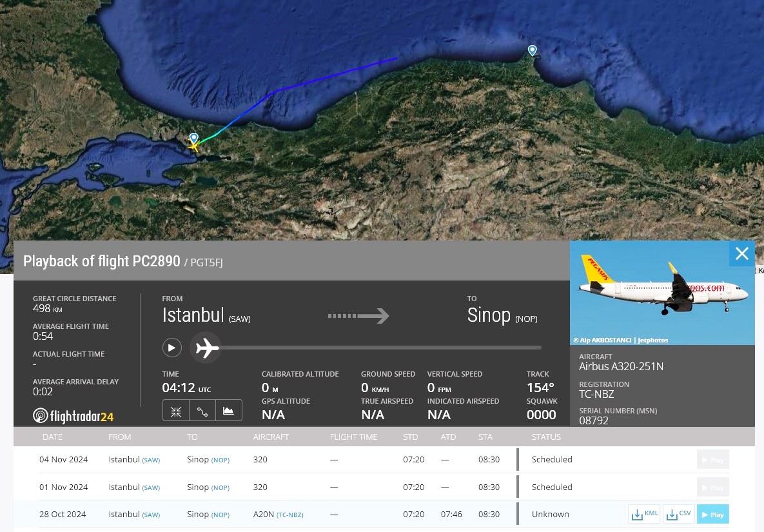The height and width of the screenshot is (532, 764).
Task: Open the NOP link in the 28 Oct row
Action: click(220, 515)
